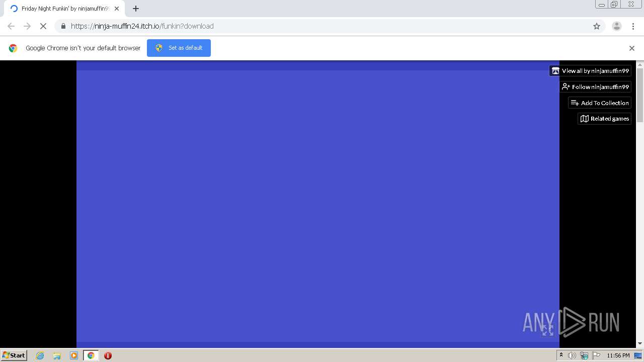Open the network tray icon
Viewport: 644px width, 362px height.
[584, 355]
